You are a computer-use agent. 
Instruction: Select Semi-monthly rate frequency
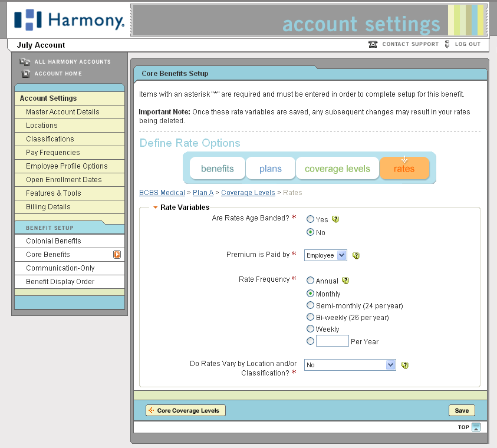coord(310,305)
